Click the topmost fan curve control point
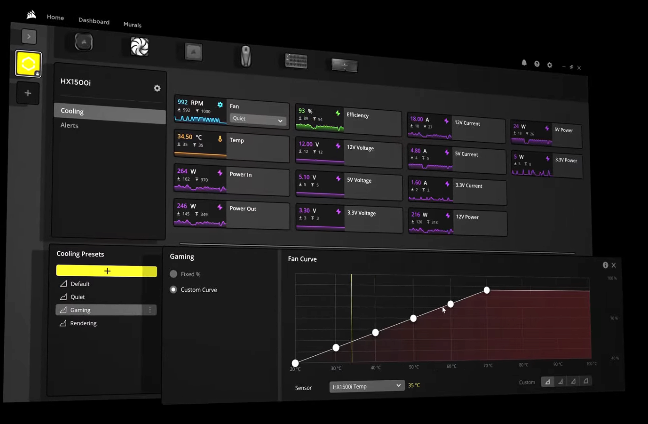 tap(487, 290)
